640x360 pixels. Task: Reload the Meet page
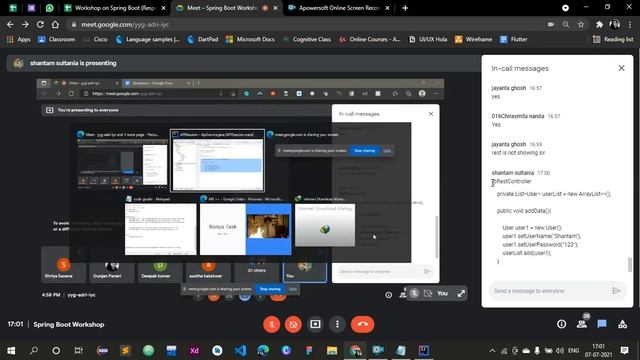[x=40, y=24]
